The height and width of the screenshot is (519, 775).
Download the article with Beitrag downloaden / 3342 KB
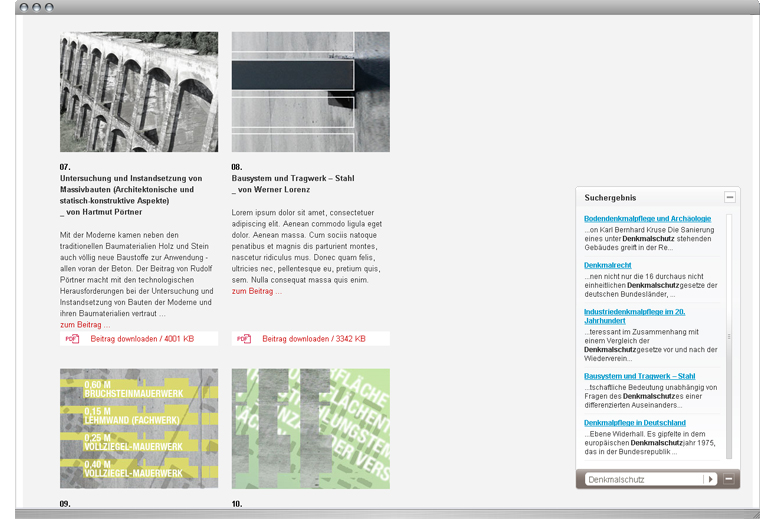click(x=310, y=339)
